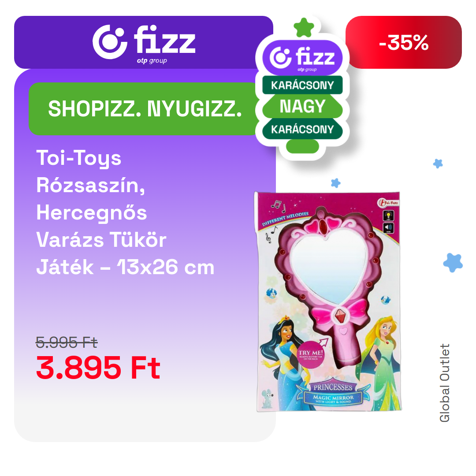
Task: Click the light bulb icon on the toy package
Action: [x=388, y=216]
